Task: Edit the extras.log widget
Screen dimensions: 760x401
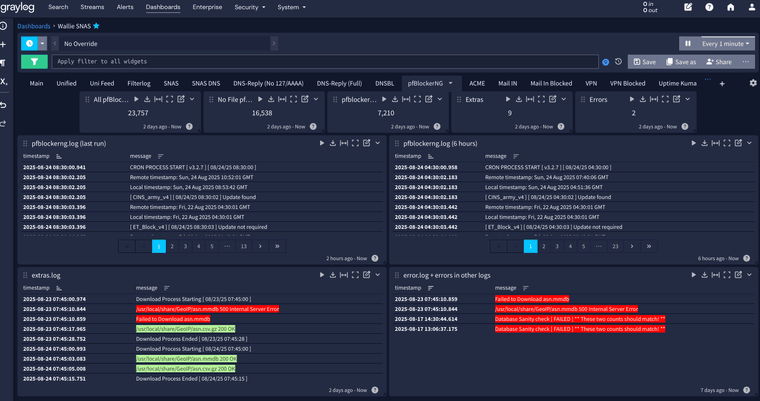Action: pyautogui.click(x=366, y=275)
